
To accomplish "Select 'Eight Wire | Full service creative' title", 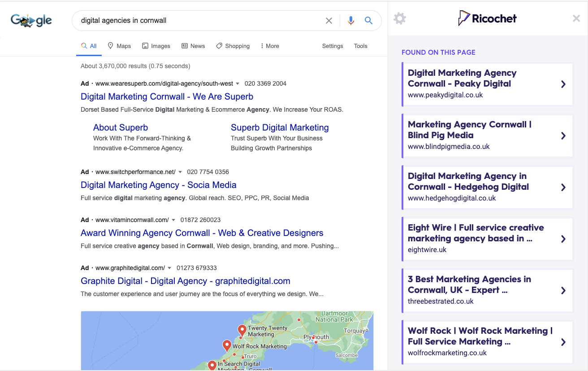I will click(x=476, y=233).
